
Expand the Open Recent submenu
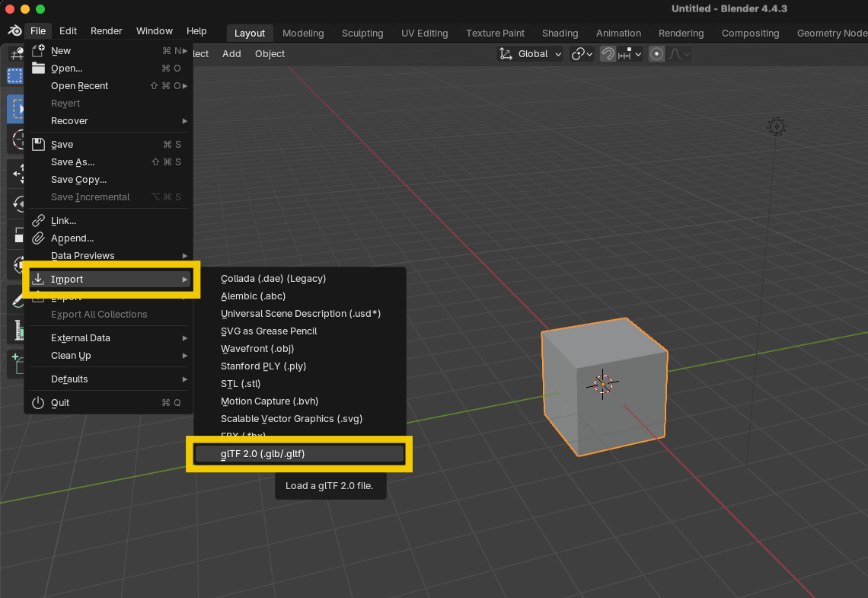[108, 86]
